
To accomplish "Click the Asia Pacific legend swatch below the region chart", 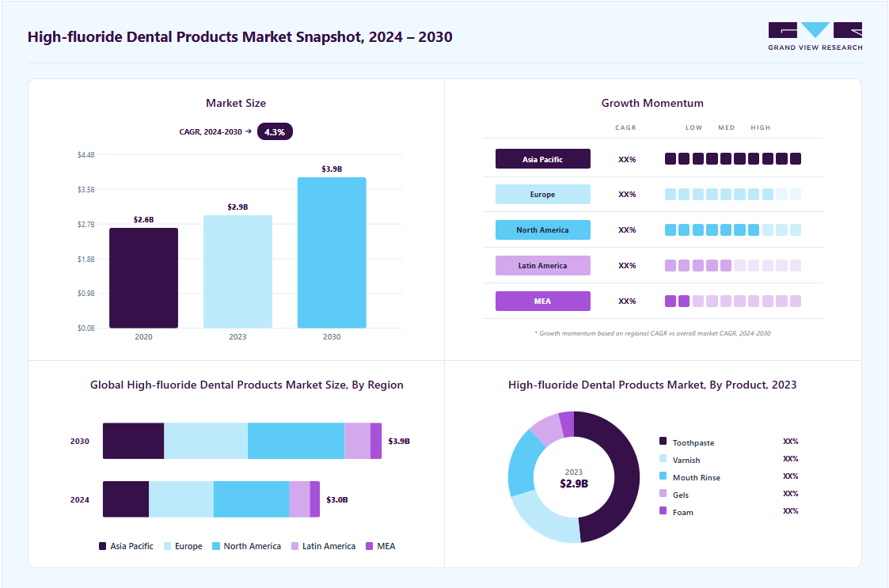I will [x=103, y=546].
